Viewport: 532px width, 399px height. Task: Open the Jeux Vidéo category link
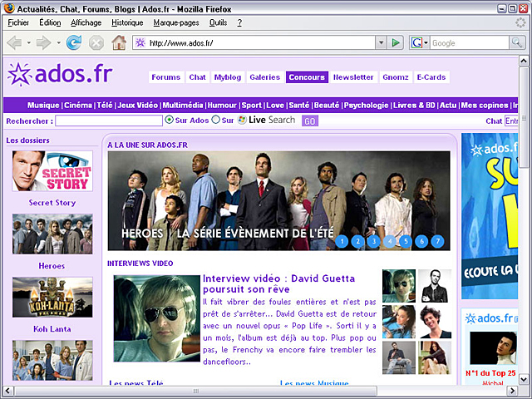point(137,106)
